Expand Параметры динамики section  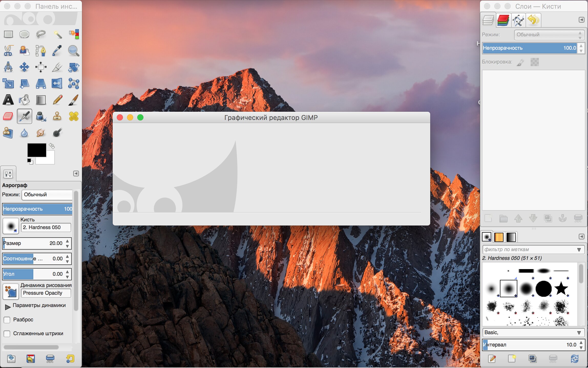point(8,306)
